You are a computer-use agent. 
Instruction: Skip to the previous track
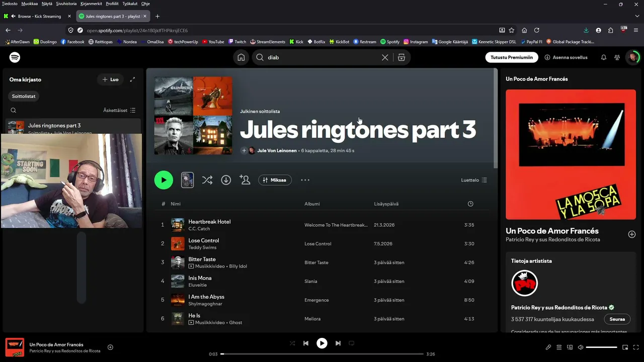click(306, 343)
